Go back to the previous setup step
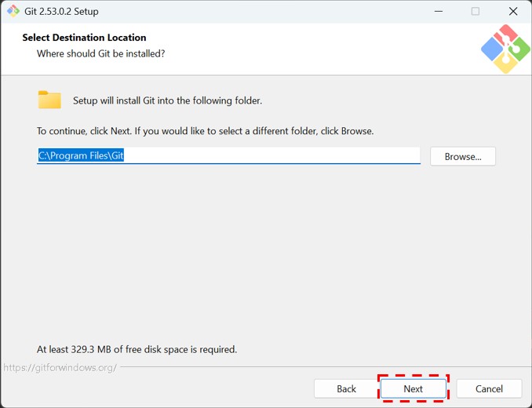 (346, 388)
